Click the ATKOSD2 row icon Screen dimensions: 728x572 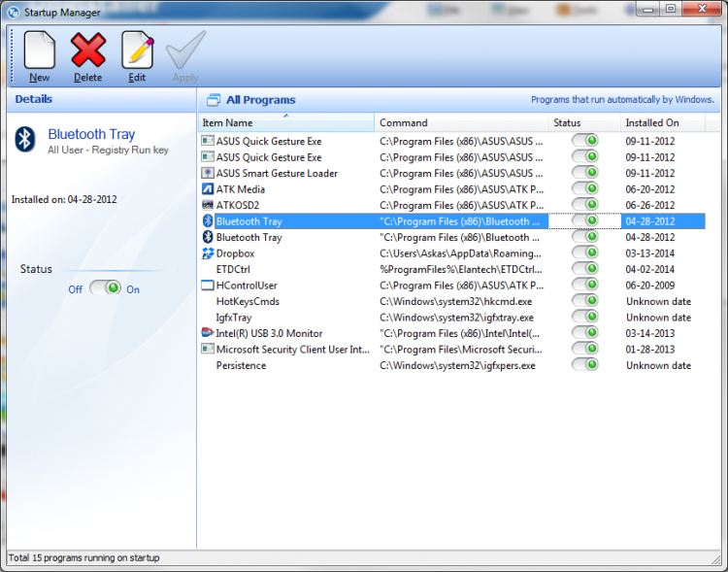click(208, 205)
